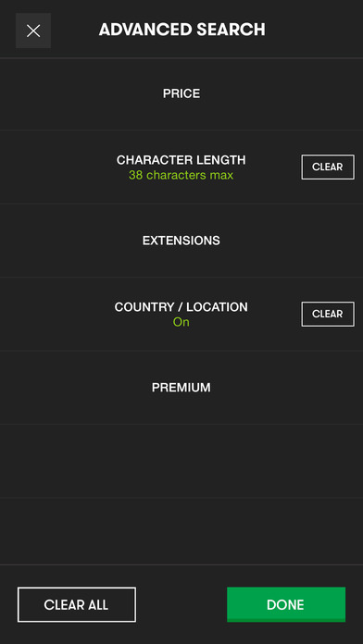Screen dimensions: 363x644
Task: Open the Price filter row
Action: (181, 94)
